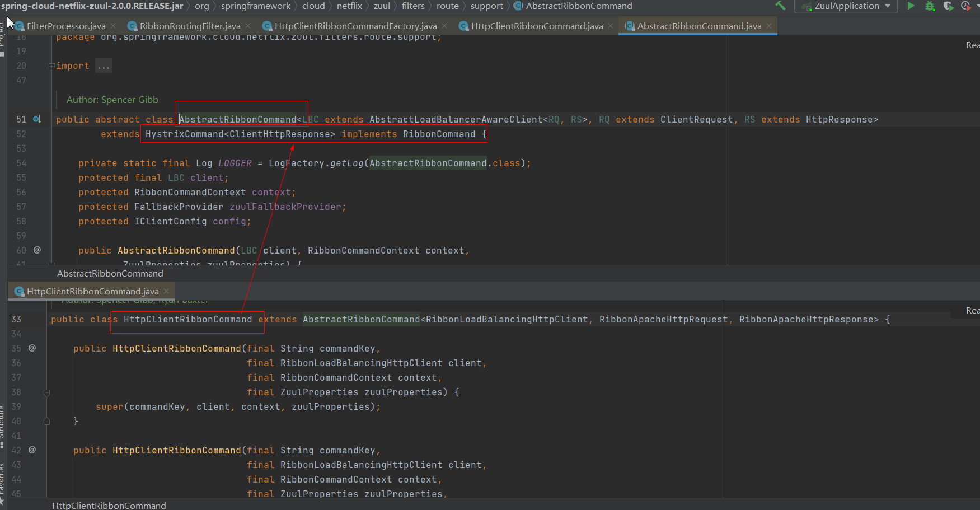Click the 'LOGGER' field on line 54
980x510 pixels.
point(235,163)
